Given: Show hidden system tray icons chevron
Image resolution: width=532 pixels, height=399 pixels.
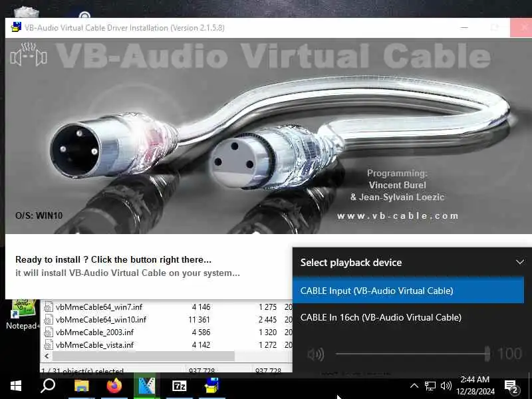Looking at the screenshot, I should [414, 386].
